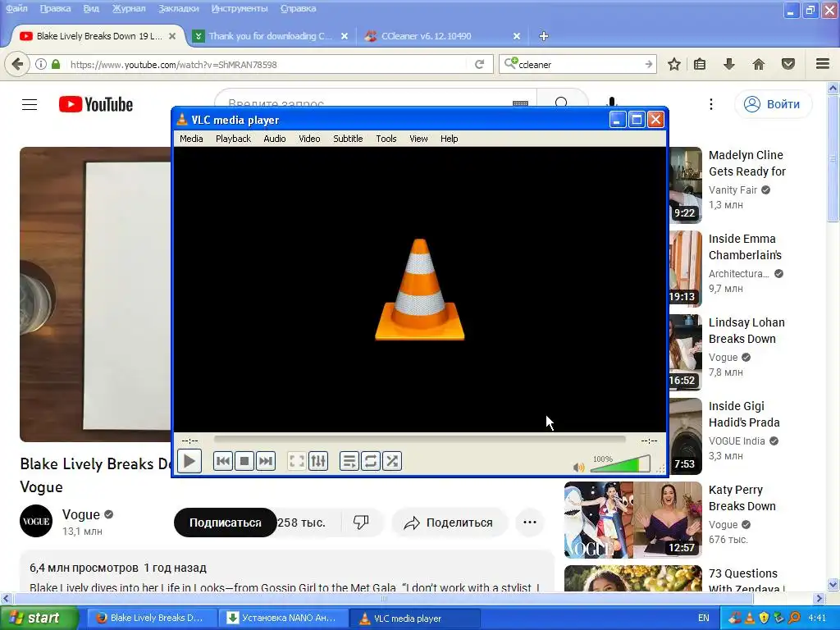Screen dimensions: 840x630
Task: Open Lindsay Lohan Breaks Down video
Action: [746, 331]
